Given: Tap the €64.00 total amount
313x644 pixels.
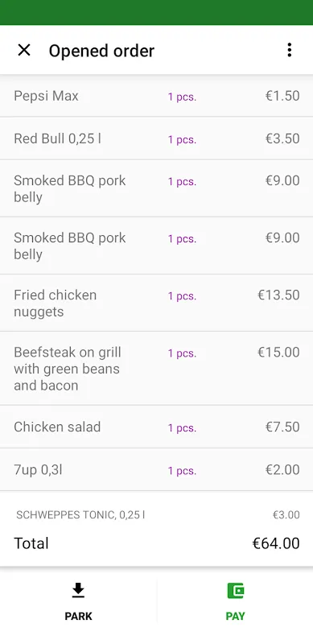Looking at the screenshot, I should click(x=276, y=543).
